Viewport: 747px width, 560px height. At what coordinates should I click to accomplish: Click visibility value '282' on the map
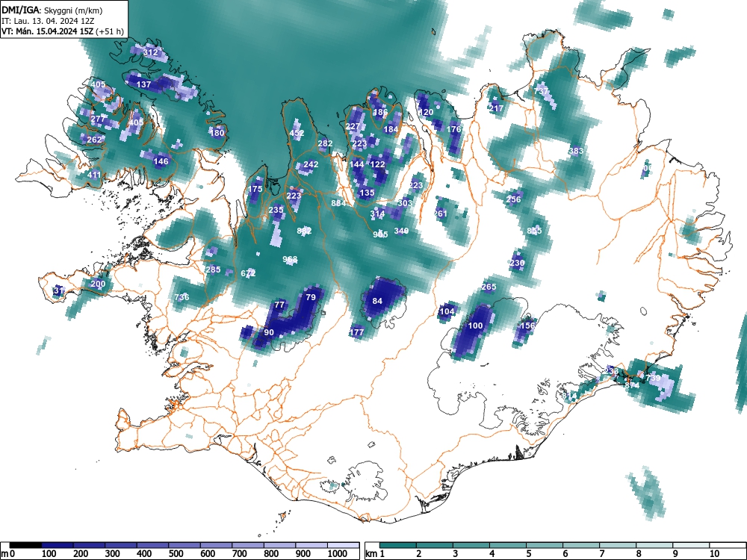click(x=326, y=143)
